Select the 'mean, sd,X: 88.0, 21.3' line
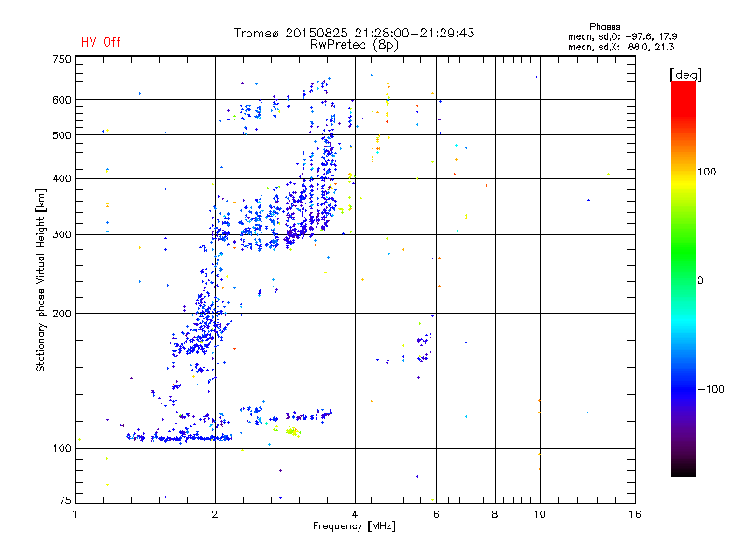This screenshot has width=747, height=560. 621,47
